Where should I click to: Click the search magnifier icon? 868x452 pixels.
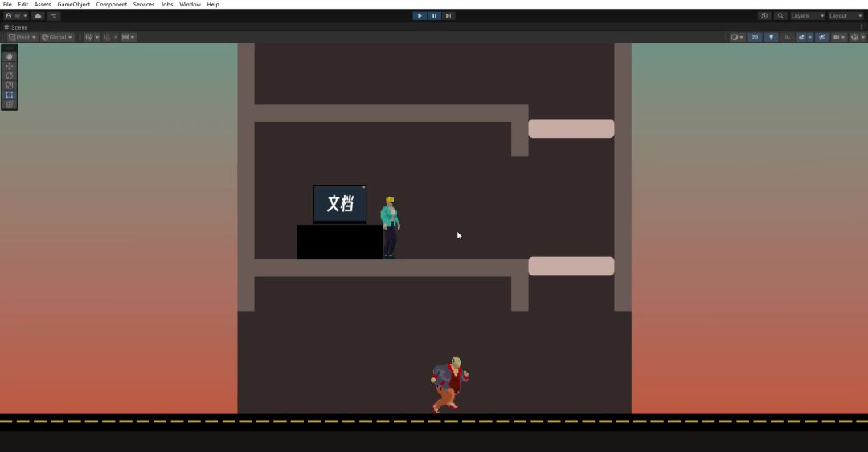pos(780,16)
